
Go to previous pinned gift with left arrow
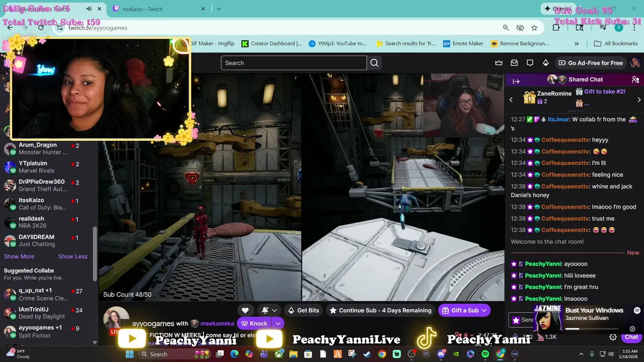pyautogui.click(x=511, y=100)
